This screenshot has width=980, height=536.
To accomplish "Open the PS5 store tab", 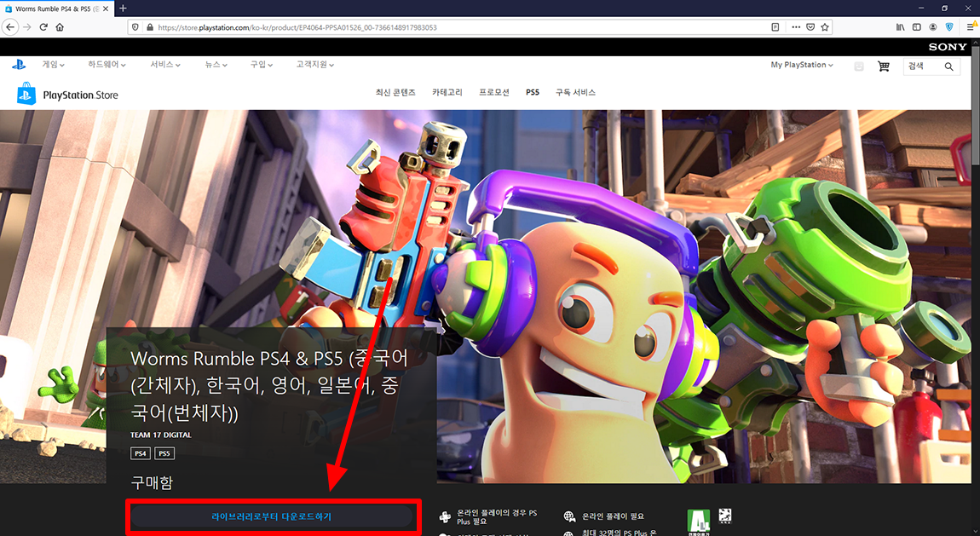I will 533,92.
